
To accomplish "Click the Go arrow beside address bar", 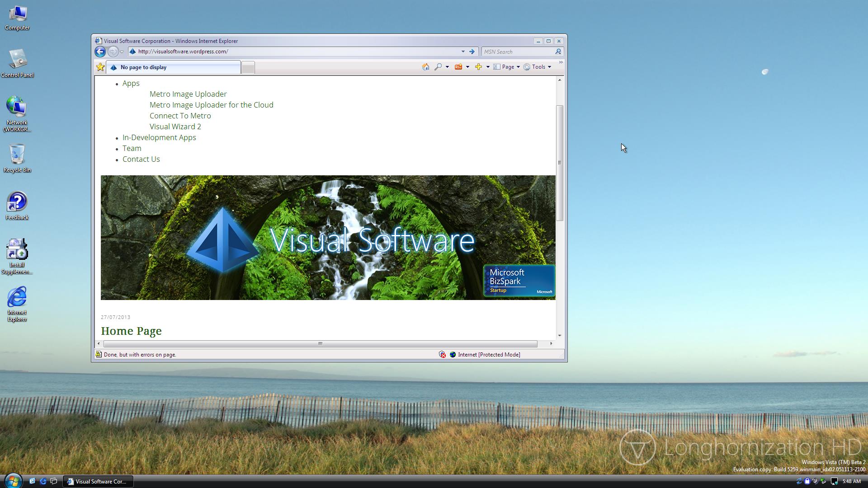I will [472, 52].
